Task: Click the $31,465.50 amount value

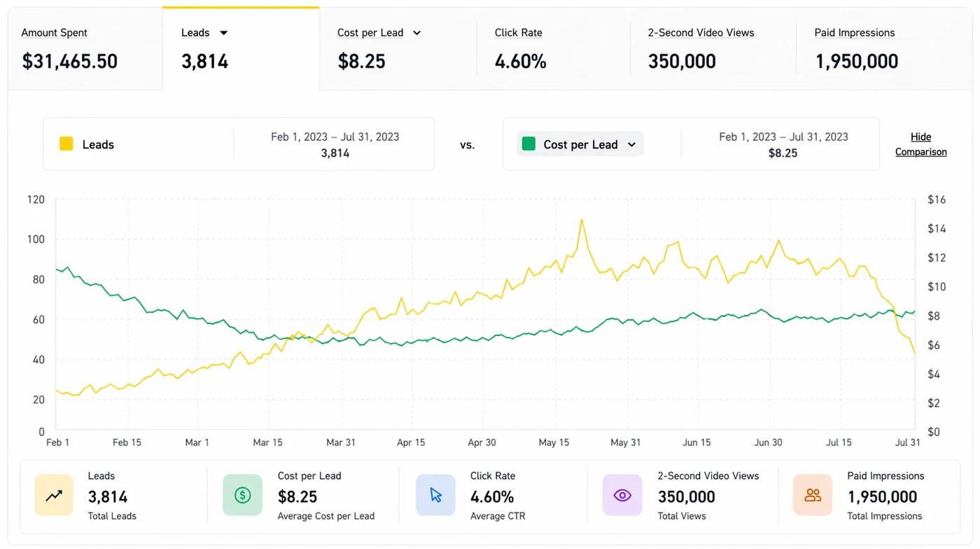Action: tap(70, 62)
